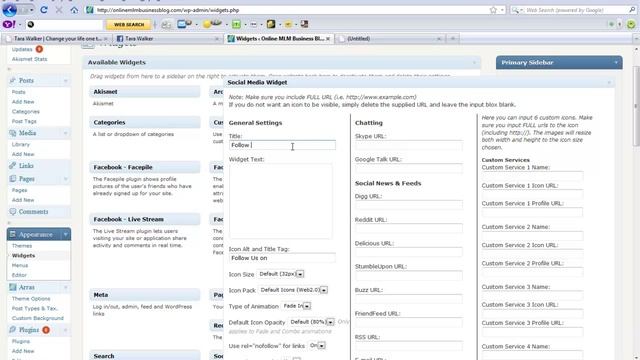Click the Reddit URL input field
Image resolution: width=640 pixels, height=360 pixels.
click(x=409, y=229)
